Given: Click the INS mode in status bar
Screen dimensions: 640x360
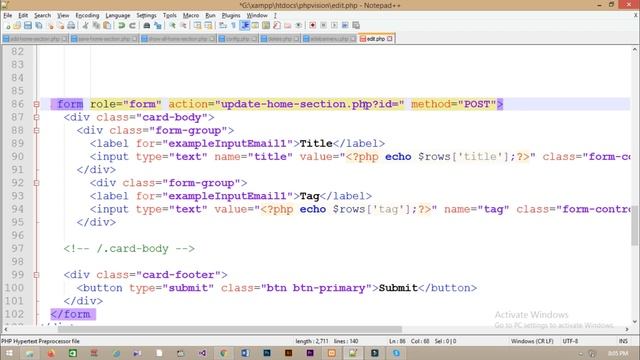Looking at the screenshot, I should tap(623, 341).
